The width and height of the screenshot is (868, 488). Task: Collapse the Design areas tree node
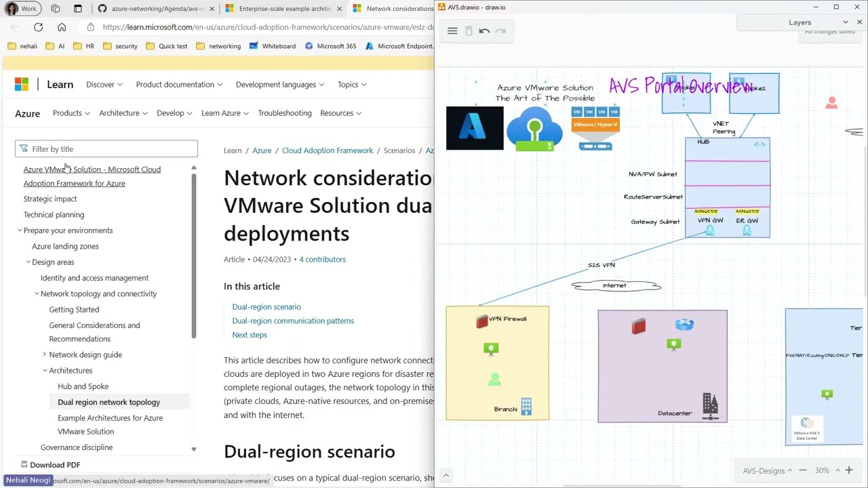point(28,262)
